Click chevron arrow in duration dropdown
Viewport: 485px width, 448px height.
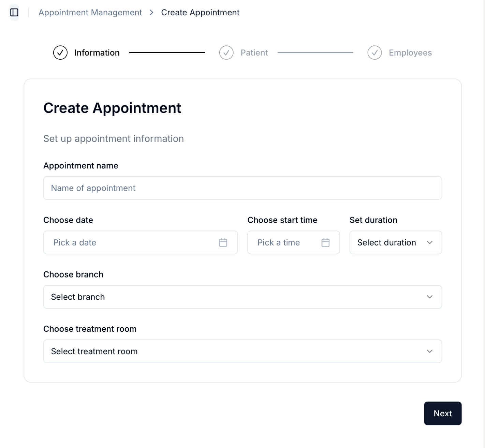pyautogui.click(x=429, y=242)
